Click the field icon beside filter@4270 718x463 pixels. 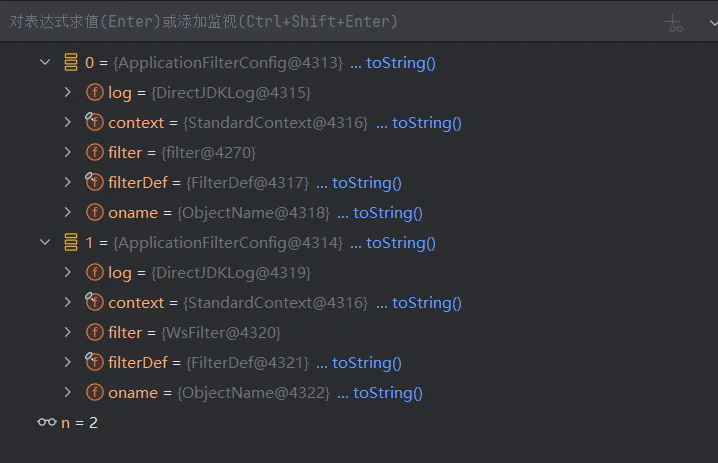95,152
